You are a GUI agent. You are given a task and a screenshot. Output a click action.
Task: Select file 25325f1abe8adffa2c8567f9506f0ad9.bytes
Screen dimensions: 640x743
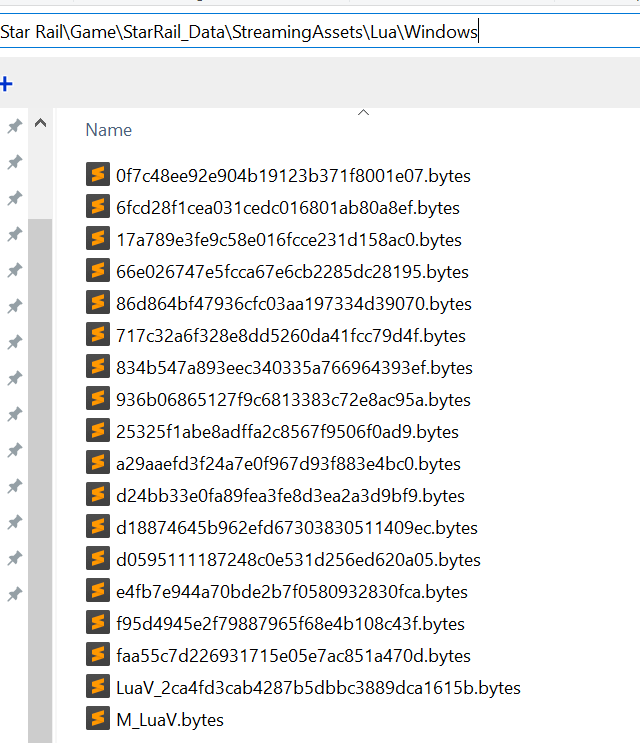pos(288,432)
